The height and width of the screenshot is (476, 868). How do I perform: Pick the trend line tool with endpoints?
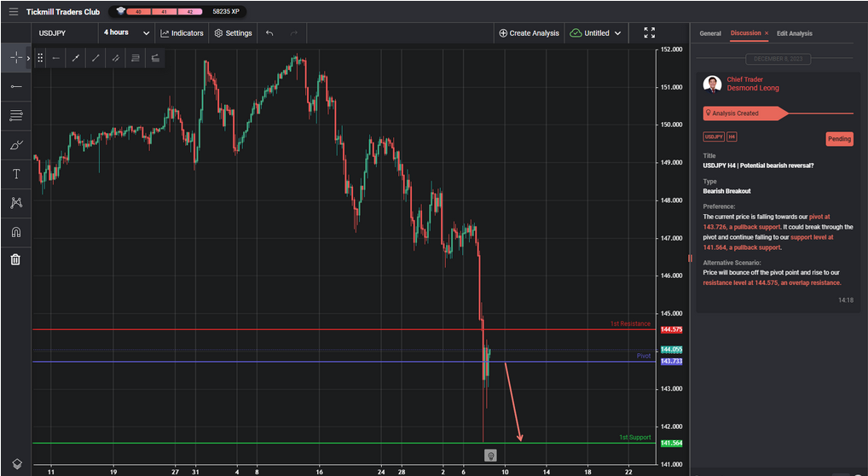pyautogui.click(x=76, y=58)
